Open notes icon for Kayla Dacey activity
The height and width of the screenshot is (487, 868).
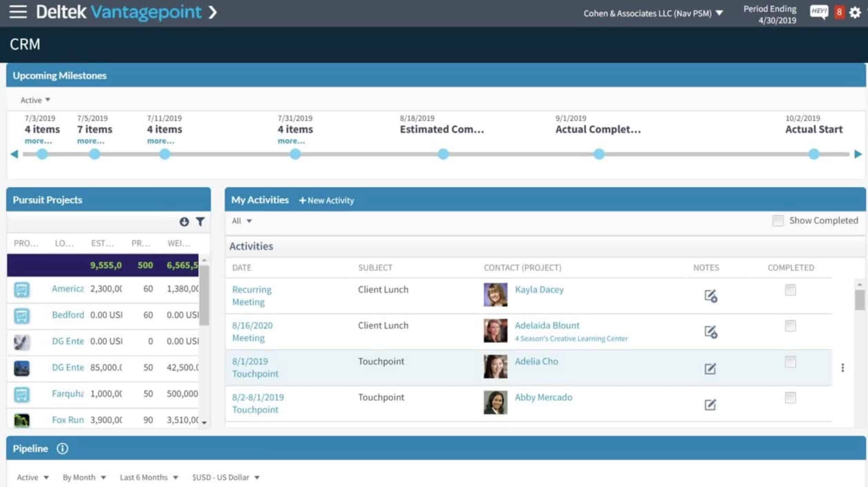click(x=710, y=296)
